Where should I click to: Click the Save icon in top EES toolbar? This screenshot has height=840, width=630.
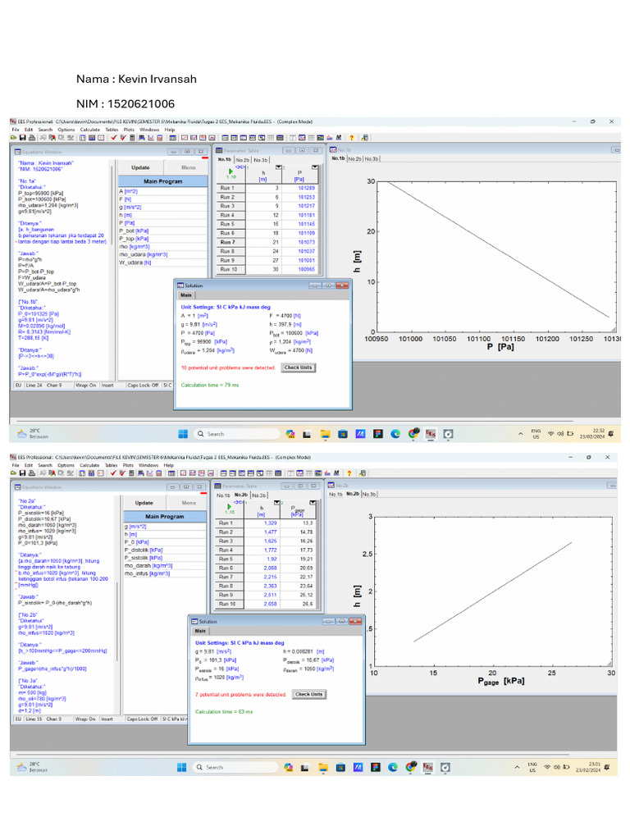[22, 138]
